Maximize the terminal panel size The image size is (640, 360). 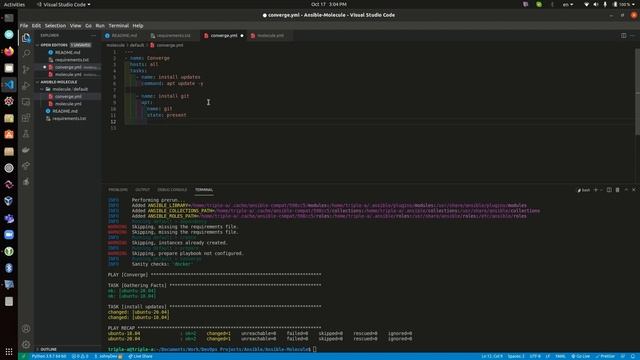tap(626, 190)
